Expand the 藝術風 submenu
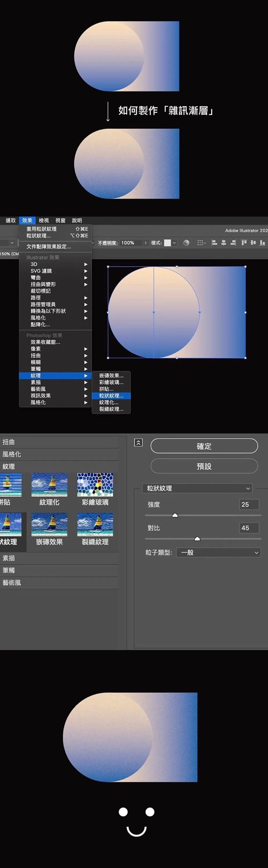This screenshot has width=268, height=868. (55, 389)
